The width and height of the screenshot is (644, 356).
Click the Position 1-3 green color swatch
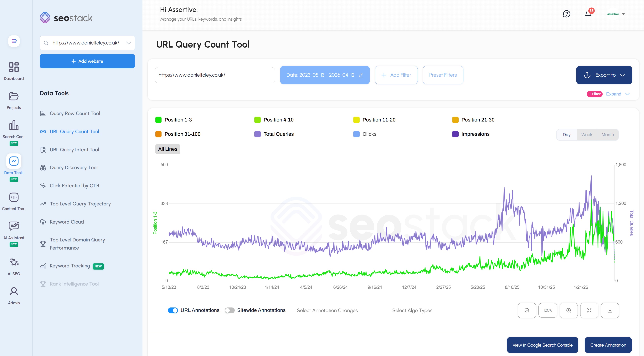tap(158, 120)
